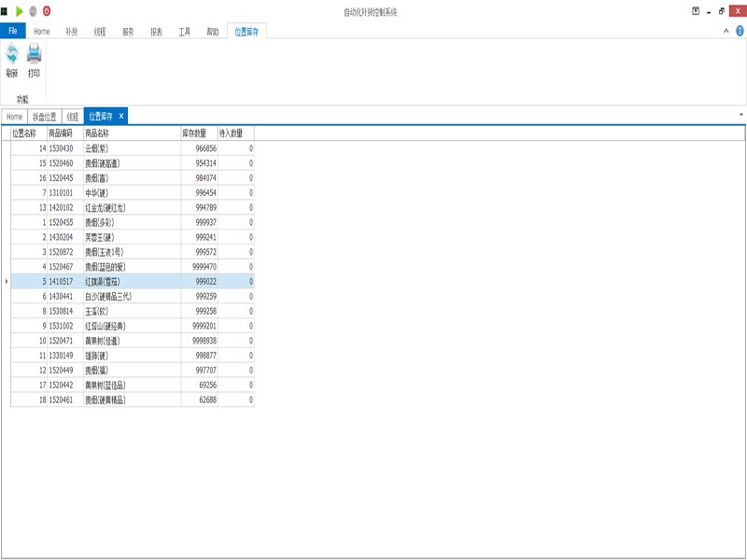Close the 位置库存 document tab
The image size is (747, 560).
(121, 117)
